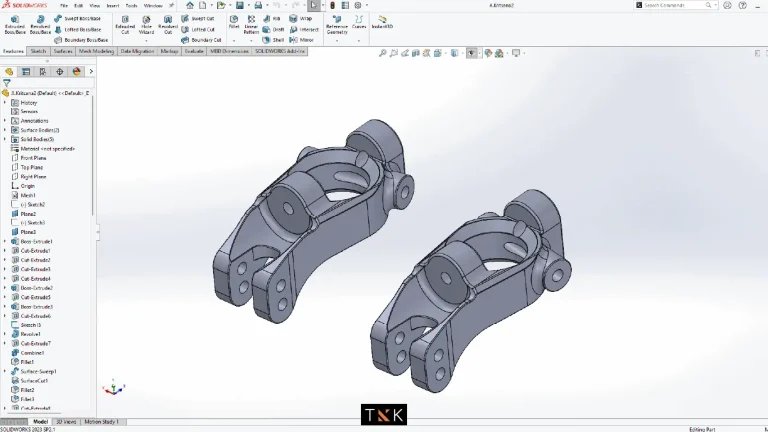Open the DisplayManager appearance tab
The image size is (768, 432).
(77, 72)
